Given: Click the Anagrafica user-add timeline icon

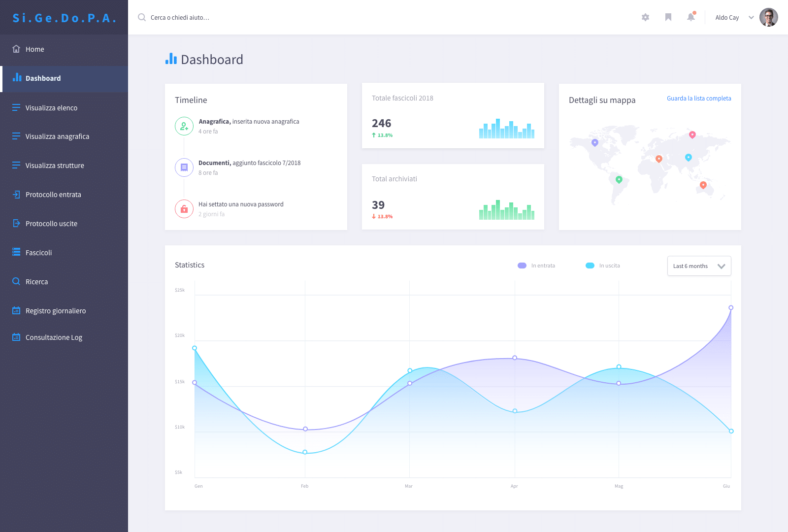Looking at the screenshot, I should (x=184, y=126).
